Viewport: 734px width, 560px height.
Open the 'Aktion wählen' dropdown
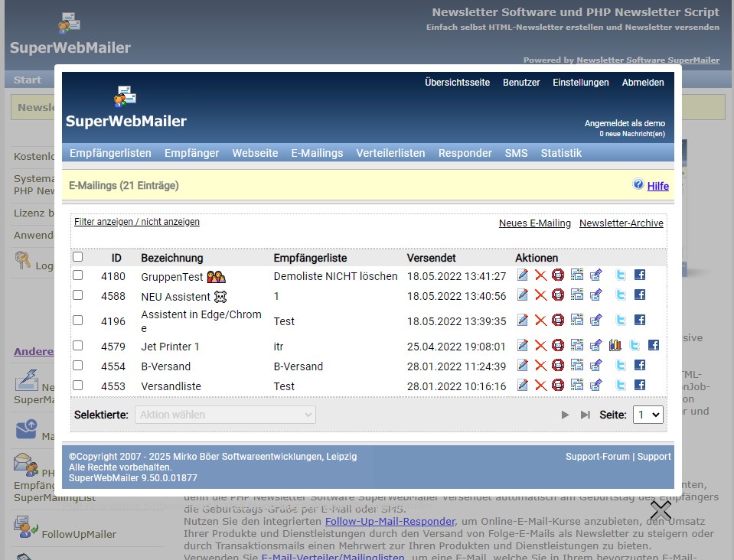coord(225,415)
